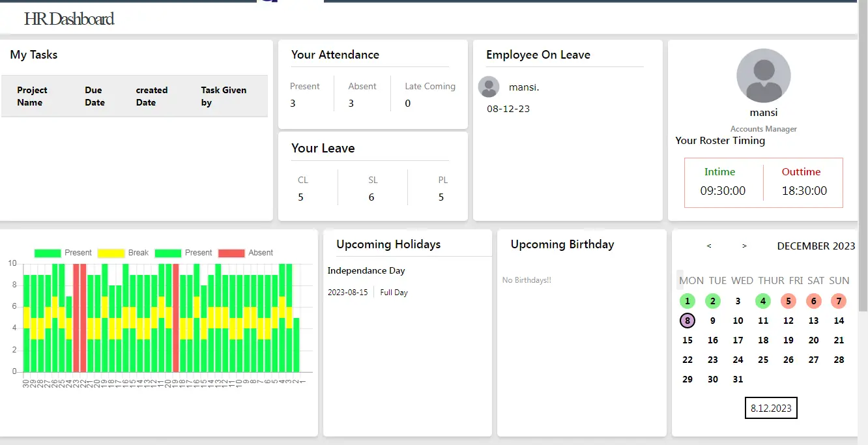Click the Independance Day holiday entry

coord(366,270)
